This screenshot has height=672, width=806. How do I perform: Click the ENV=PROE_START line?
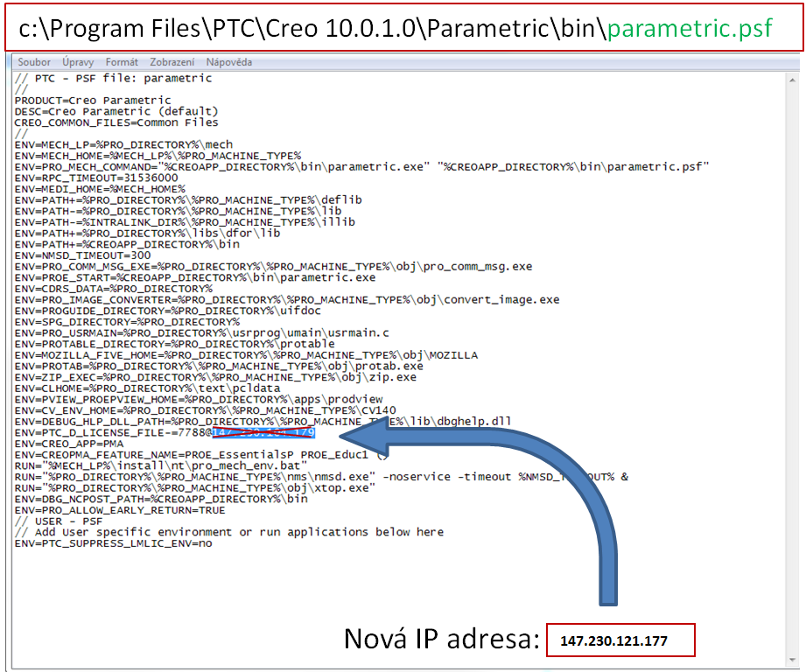pos(195,277)
